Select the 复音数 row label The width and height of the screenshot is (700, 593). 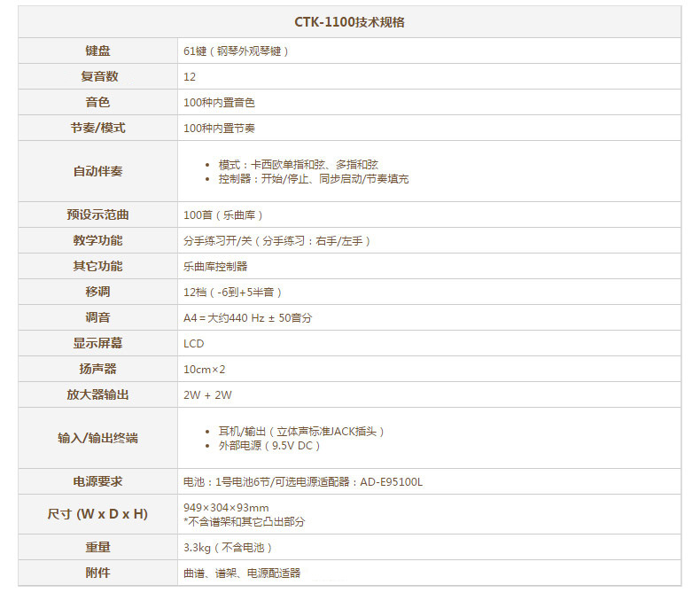coord(97,77)
